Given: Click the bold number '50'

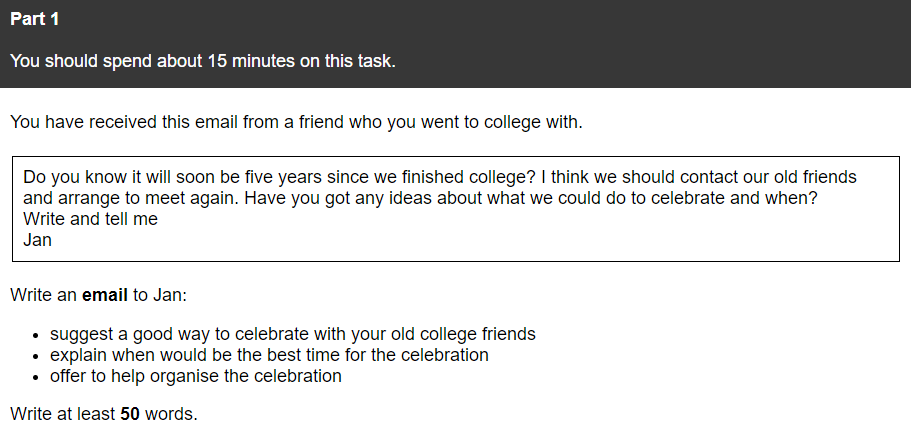Looking at the screenshot, I should pos(130,414).
